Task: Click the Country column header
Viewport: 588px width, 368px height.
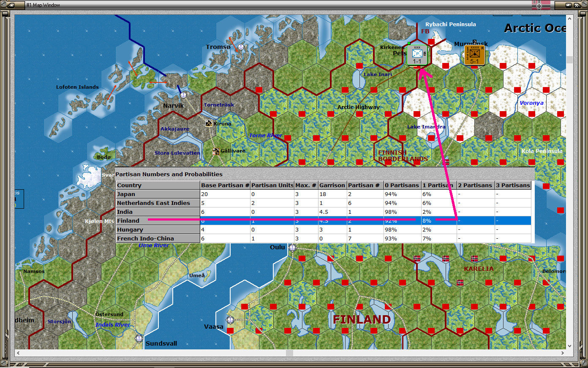Action: (158, 185)
